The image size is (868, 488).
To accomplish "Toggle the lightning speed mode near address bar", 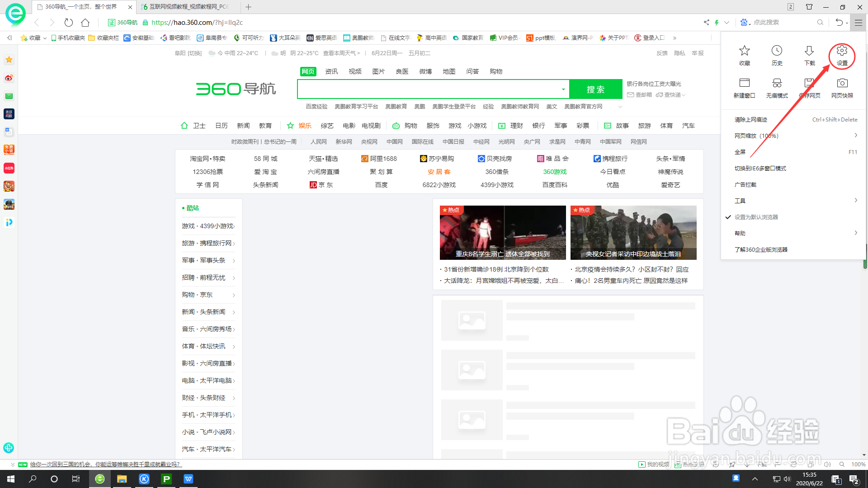I will tap(717, 22).
